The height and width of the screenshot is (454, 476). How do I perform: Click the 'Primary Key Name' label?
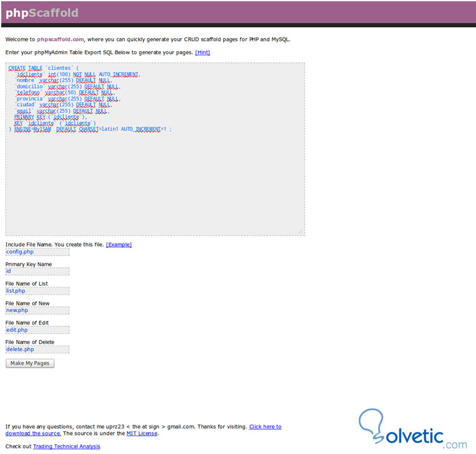(28, 265)
